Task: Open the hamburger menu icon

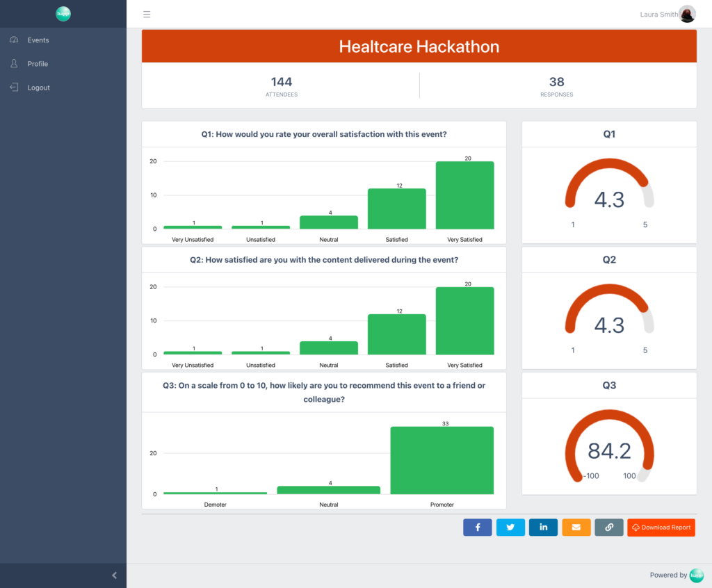Action: [x=147, y=14]
